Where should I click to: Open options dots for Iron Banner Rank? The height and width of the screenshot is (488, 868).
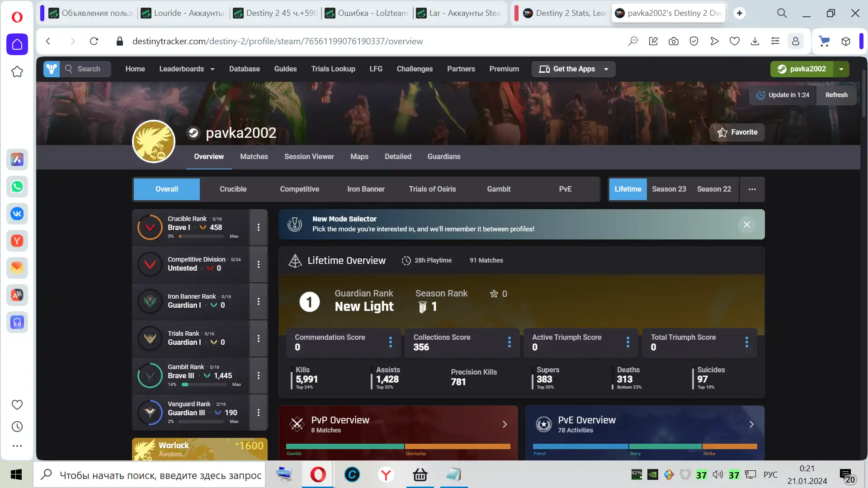pos(259,301)
